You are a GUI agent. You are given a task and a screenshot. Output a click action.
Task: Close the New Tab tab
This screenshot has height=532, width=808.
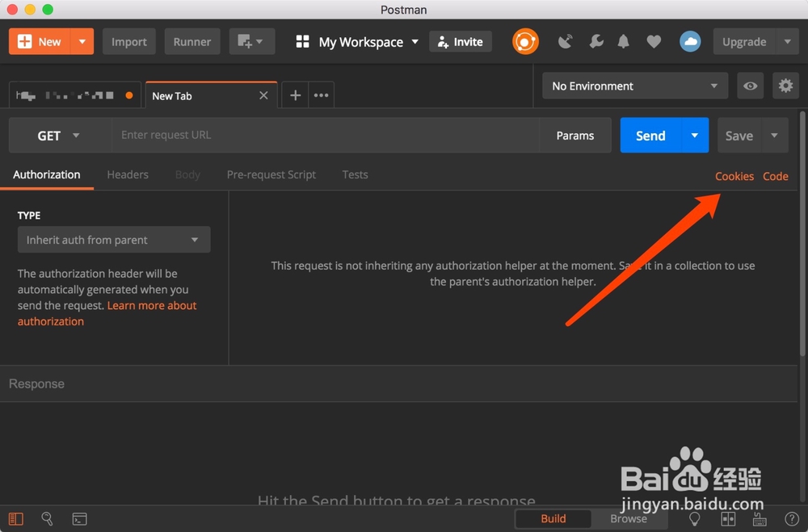coord(263,95)
